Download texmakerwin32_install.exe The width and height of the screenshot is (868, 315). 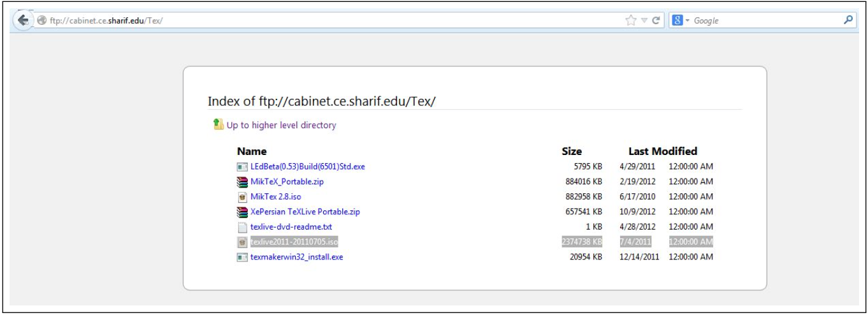click(296, 257)
